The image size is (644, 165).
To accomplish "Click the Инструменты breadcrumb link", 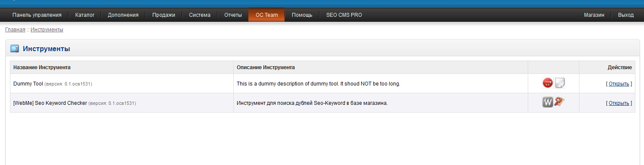I will tap(47, 30).
